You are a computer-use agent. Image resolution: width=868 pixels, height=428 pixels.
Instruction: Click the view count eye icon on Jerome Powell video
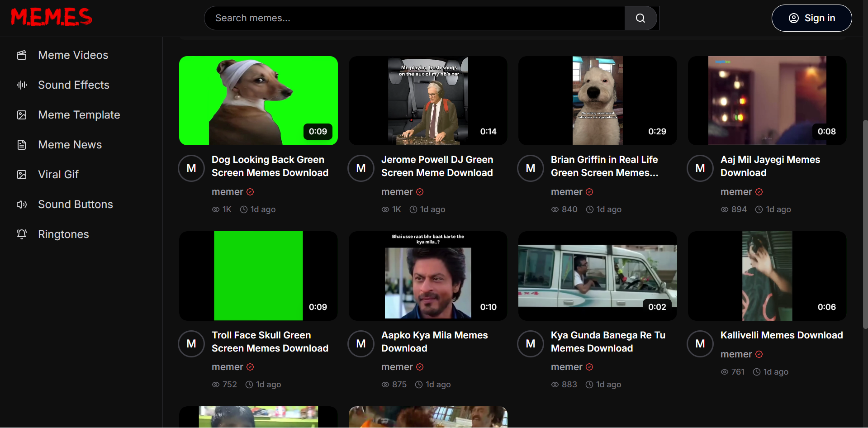384,209
